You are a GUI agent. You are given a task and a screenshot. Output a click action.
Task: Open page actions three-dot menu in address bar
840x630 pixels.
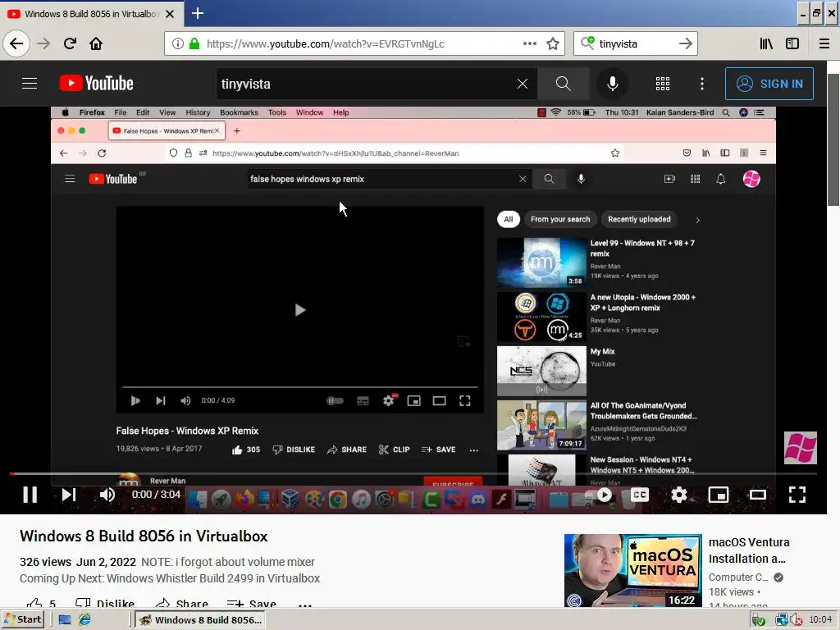coord(529,43)
